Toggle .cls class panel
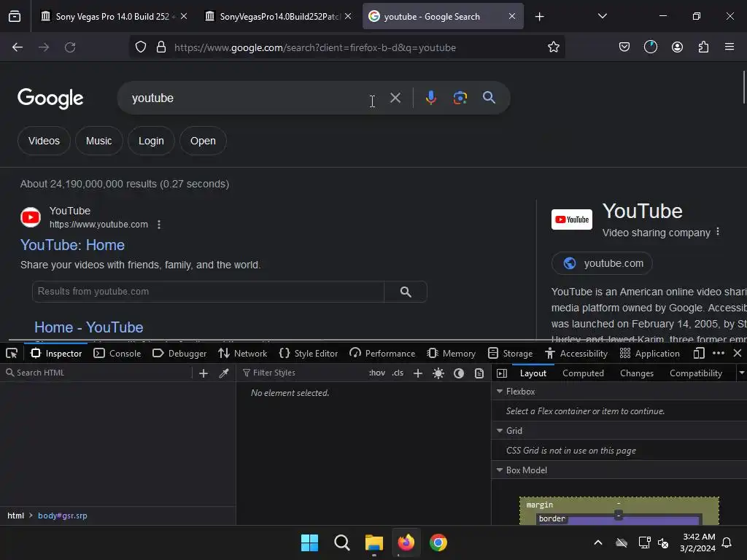 [x=398, y=373]
